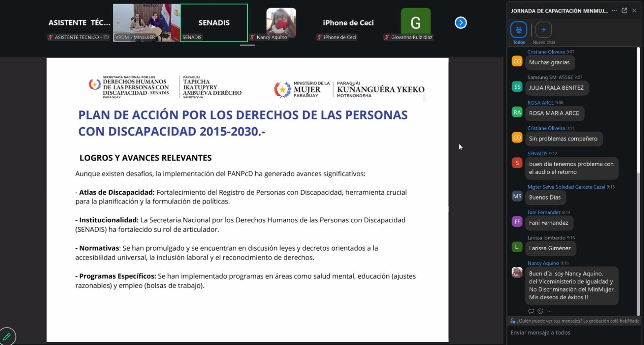This screenshot has height=345, width=644.
Task: Click muted mic icon on ASISTENTE TÉCNICO label
Action: [51, 37]
